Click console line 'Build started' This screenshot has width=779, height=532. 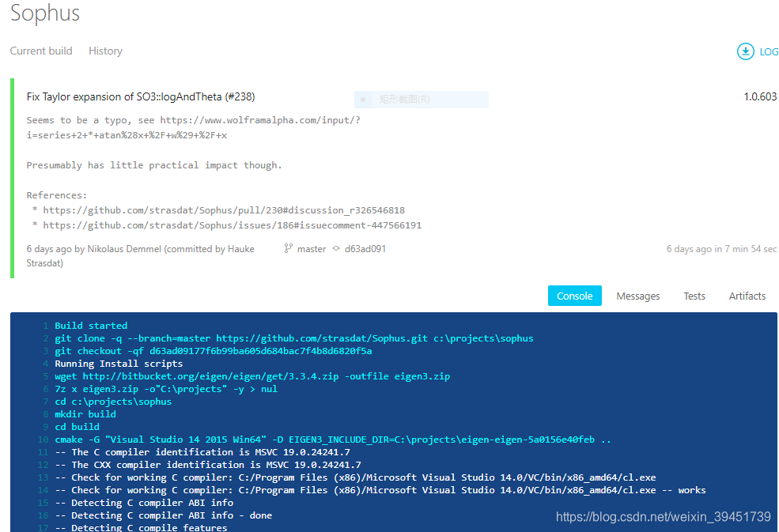coord(91,326)
